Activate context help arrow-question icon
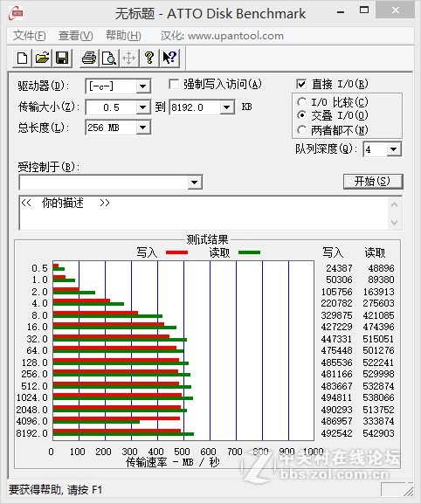Screen dimensions: 421x504 pyautogui.click(x=169, y=58)
